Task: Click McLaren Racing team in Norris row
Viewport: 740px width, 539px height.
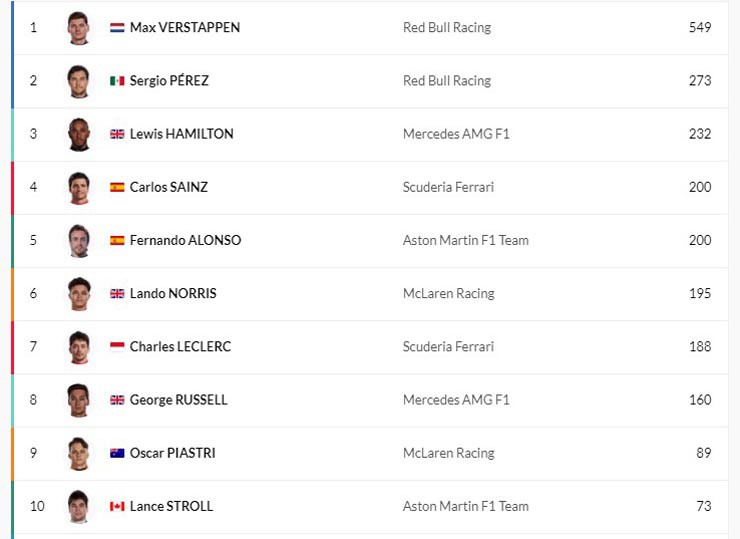Action: click(x=448, y=293)
